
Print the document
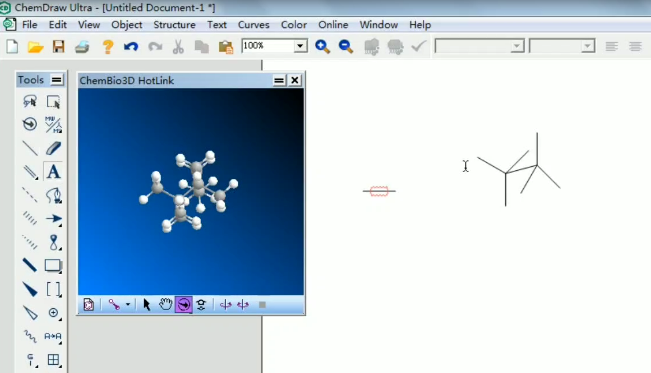[82, 47]
